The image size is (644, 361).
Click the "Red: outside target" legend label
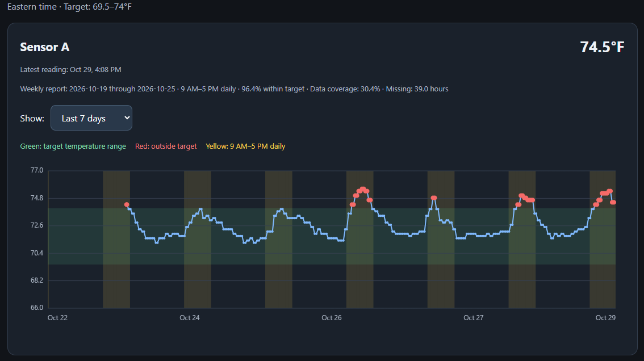pos(166,146)
